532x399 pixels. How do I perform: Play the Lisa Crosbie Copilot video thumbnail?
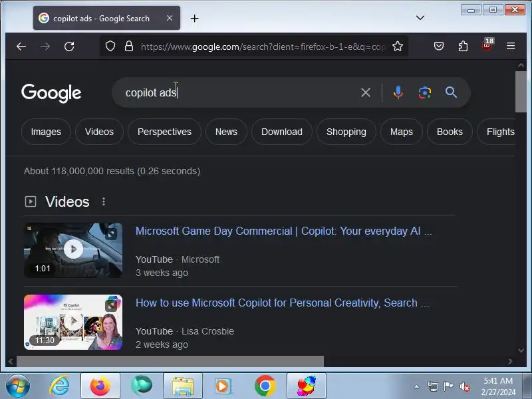tap(73, 322)
